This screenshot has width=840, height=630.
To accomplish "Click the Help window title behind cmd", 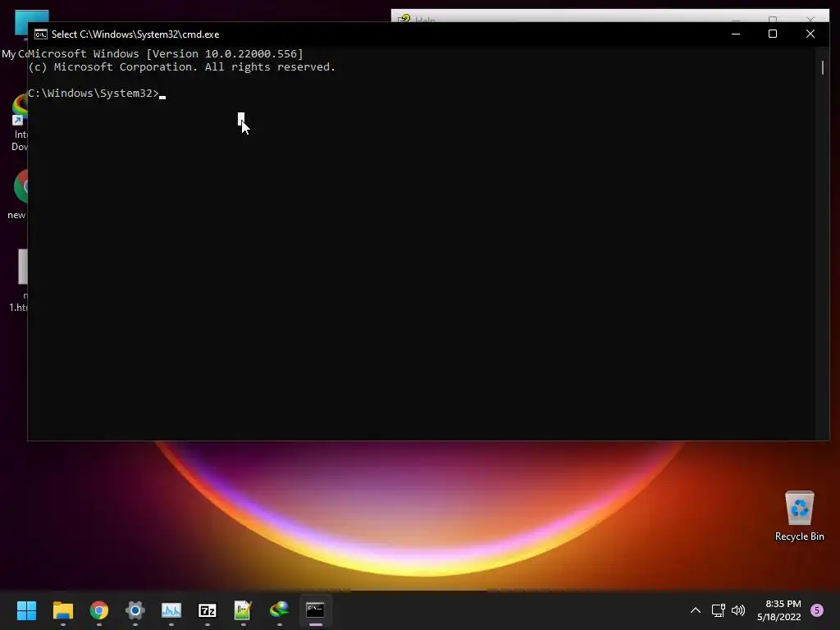I will point(425,19).
